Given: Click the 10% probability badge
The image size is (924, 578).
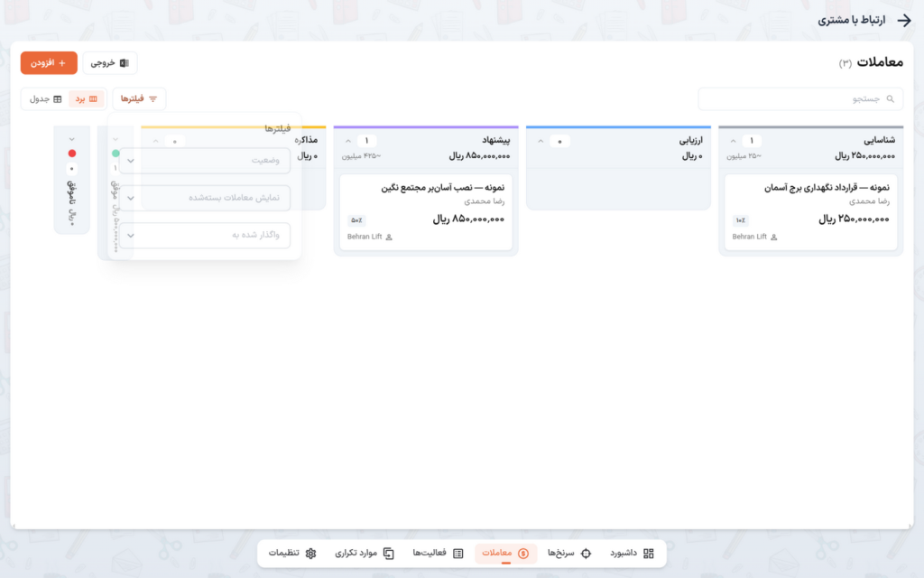Looking at the screenshot, I should pyautogui.click(x=740, y=220).
